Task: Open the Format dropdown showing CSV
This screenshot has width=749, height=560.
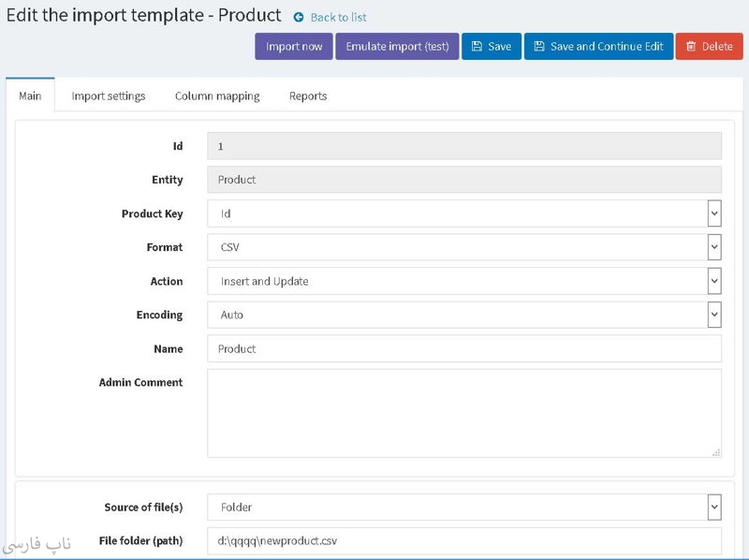Action: pyautogui.click(x=464, y=247)
